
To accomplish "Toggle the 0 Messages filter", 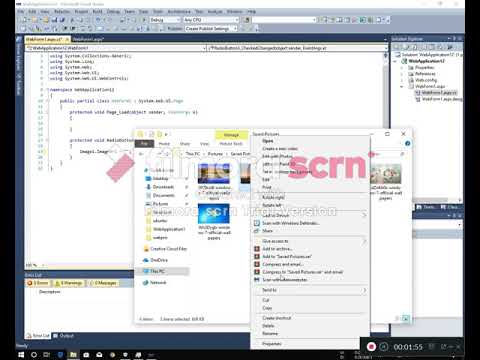I will point(103,283).
